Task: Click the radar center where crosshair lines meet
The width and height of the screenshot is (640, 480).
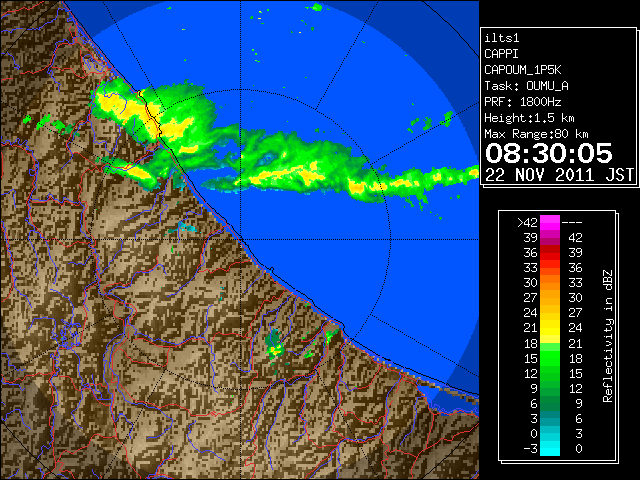Action: coord(240,240)
